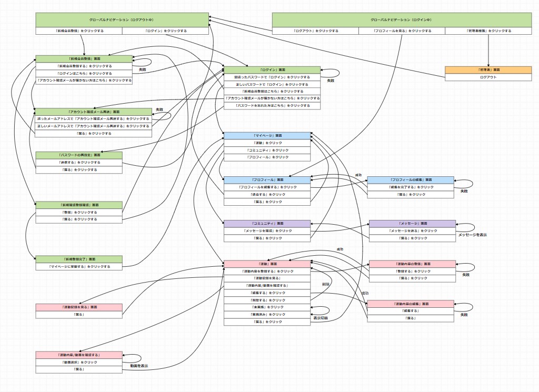539x392 pixels.
Task: Click 「マイページに移動する」 in 新規登録完了 screen
Action: point(79,265)
